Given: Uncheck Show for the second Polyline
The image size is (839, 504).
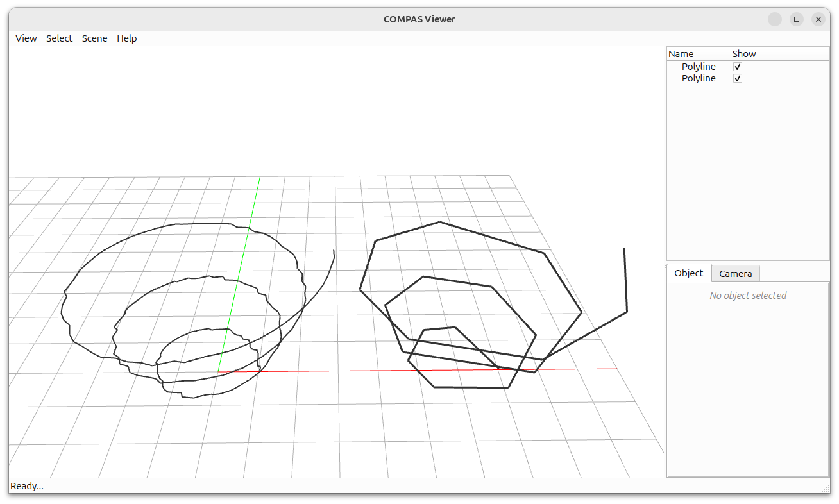Looking at the screenshot, I should (x=737, y=78).
